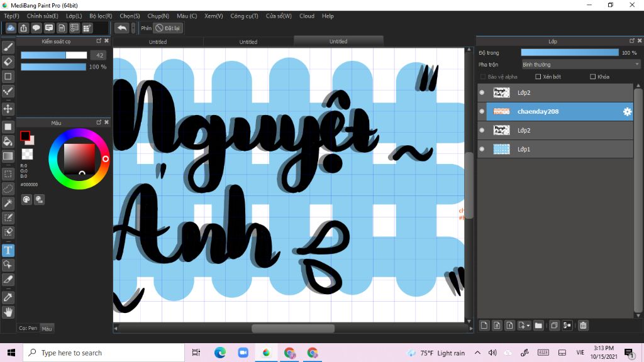Close the Kiểm soát cọ panel
Screen dimensions: 644x362
click(x=106, y=41)
